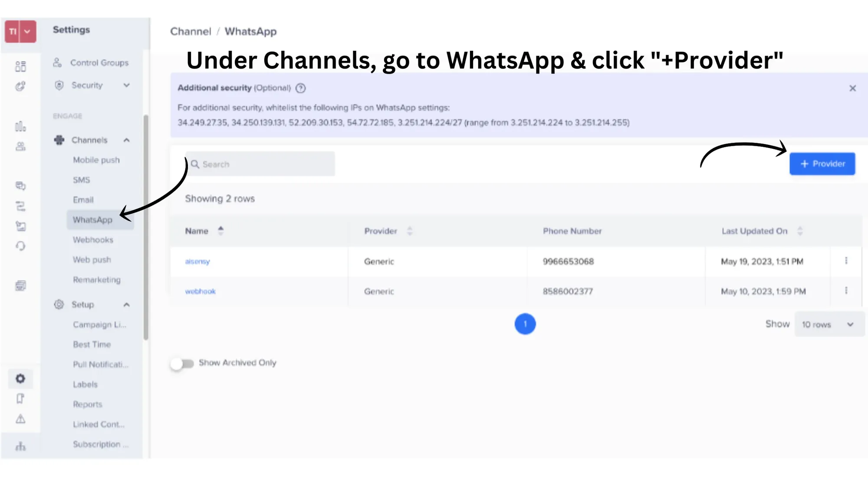Click the chat bubbles icon
Screen dimensions: 868x488
[20, 186]
